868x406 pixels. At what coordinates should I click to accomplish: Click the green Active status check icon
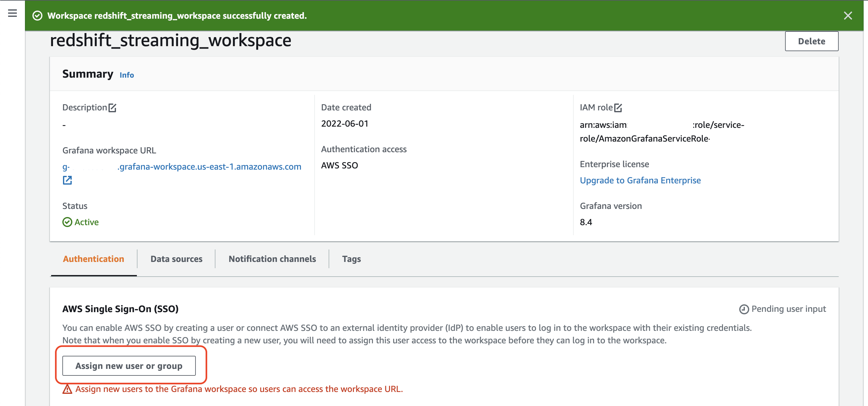pyautogui.click(x=67, y=222)
